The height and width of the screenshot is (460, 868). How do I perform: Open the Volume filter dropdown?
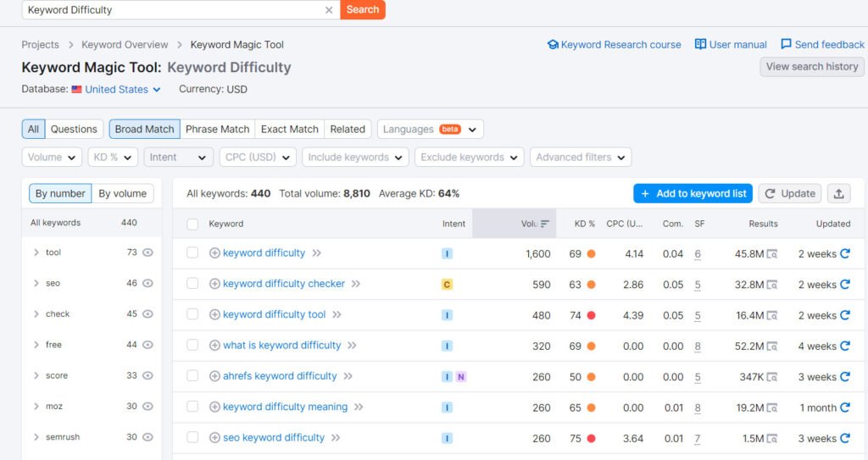pyautogui.click(x=52, y=158)
